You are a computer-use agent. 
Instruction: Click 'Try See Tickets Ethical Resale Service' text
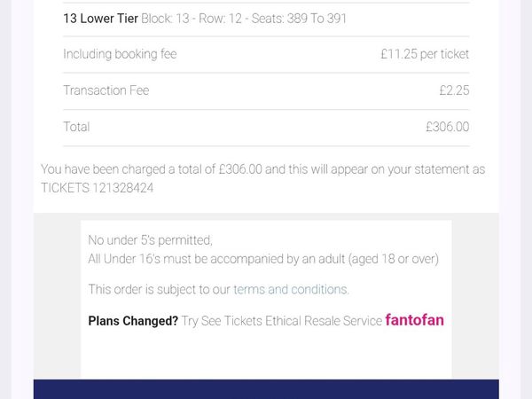coord(281,321)
